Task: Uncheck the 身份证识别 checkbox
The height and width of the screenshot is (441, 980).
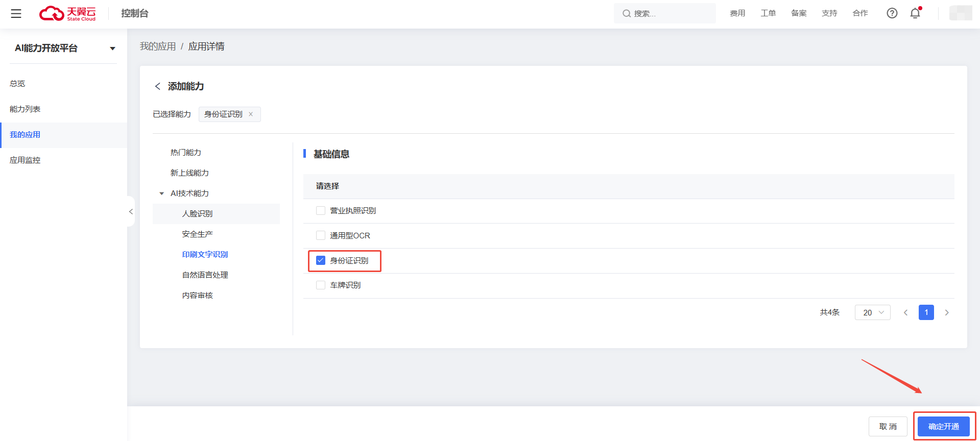Action: pyautogui.click(x=321, y=260)
